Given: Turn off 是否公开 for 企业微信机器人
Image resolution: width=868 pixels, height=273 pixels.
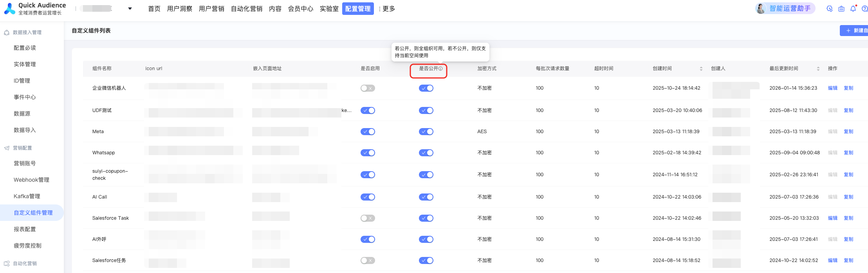Looking at the screenshot, I should coord(426,88).
